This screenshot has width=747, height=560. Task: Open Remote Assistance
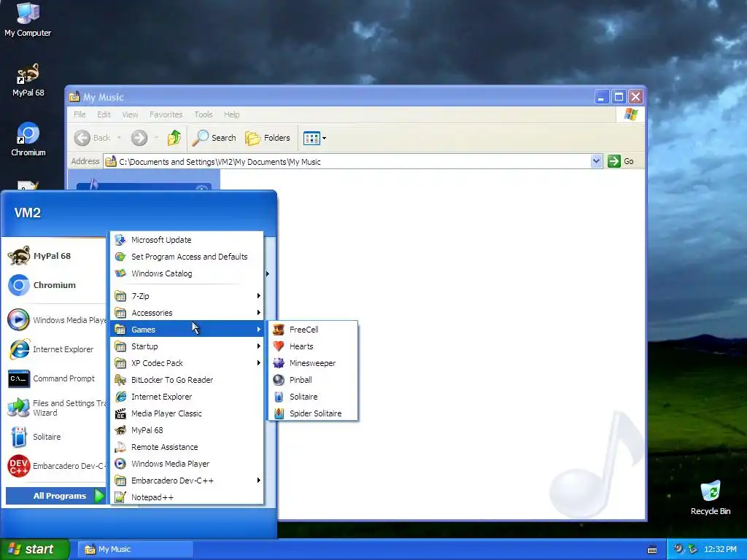187,447
